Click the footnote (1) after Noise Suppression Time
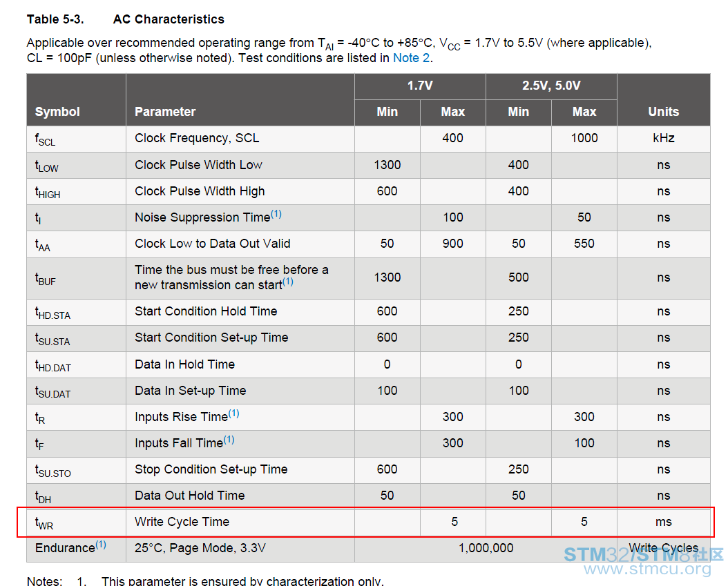Screen dimensions: 728x586 (276, 214)
